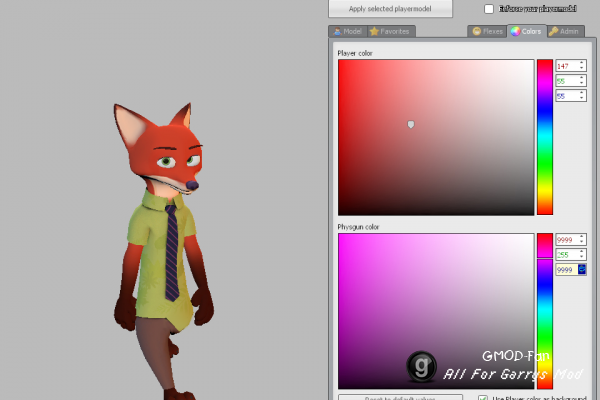This screenshot has width=600, height=400.
Task: Click the Player color saturation picker area
Action: [x=436, y=137]
